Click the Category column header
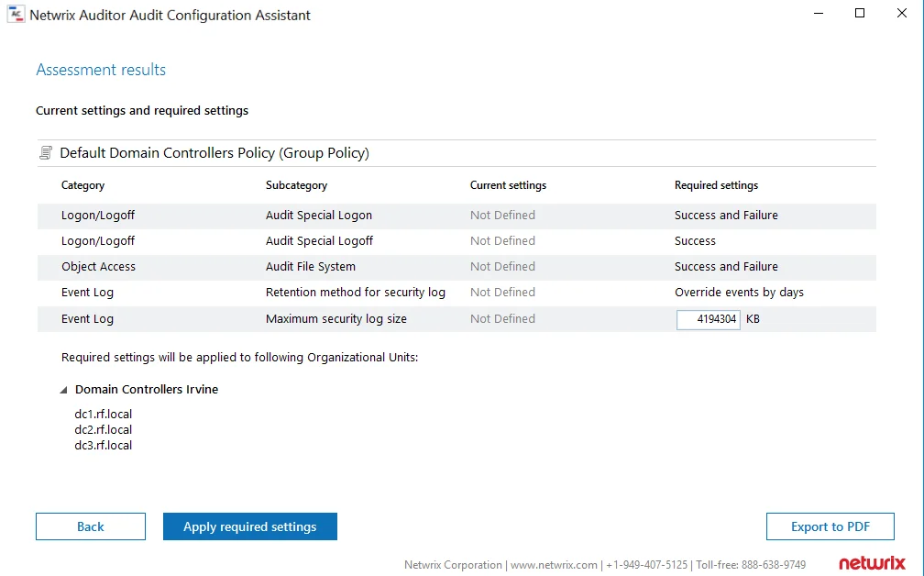Viewport: 924px width, 576px height. [x=82, y=185]
